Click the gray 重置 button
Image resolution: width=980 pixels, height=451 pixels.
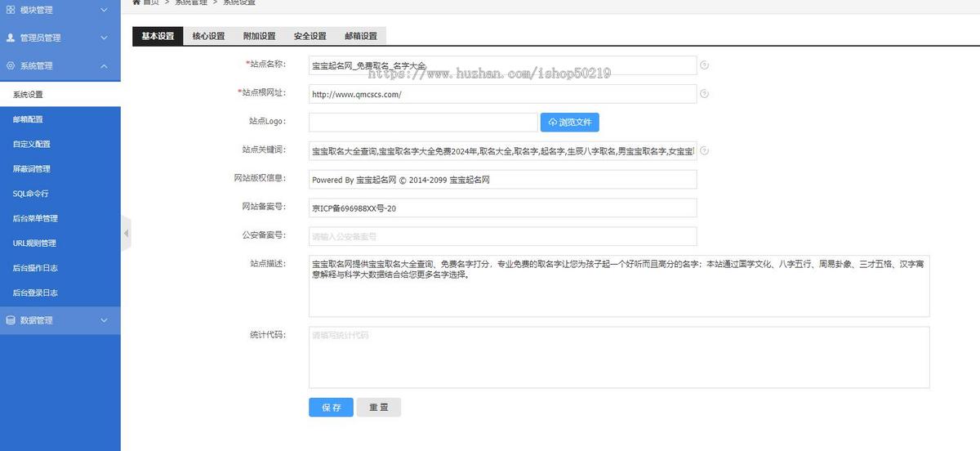point(379,408)
